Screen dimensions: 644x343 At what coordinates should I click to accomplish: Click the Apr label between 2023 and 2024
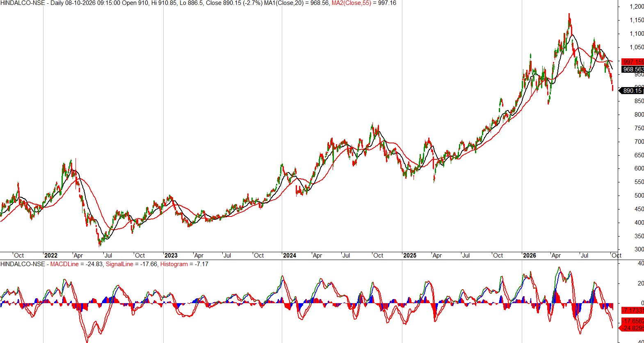(199, 256)
